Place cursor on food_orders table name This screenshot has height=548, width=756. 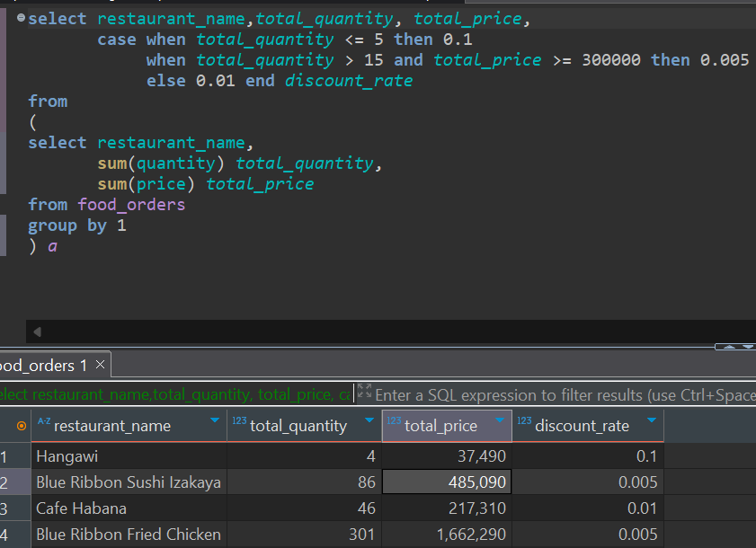point(131,204)
